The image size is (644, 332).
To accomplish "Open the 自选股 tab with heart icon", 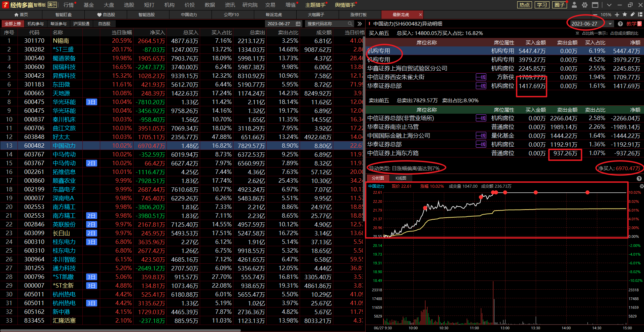I will point(106,15).
